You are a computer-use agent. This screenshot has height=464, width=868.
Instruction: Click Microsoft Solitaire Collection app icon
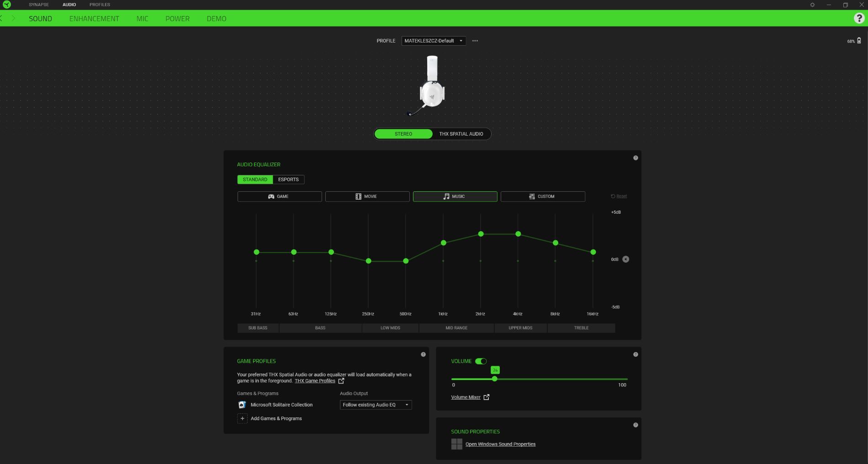pyautogui.click(x=242, y=405)
